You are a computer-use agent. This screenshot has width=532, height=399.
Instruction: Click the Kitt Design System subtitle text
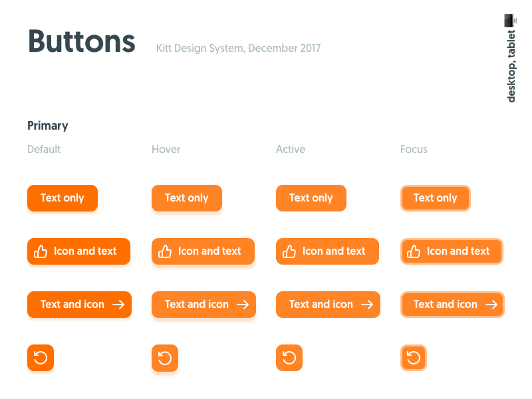click(x=238, y=48)
